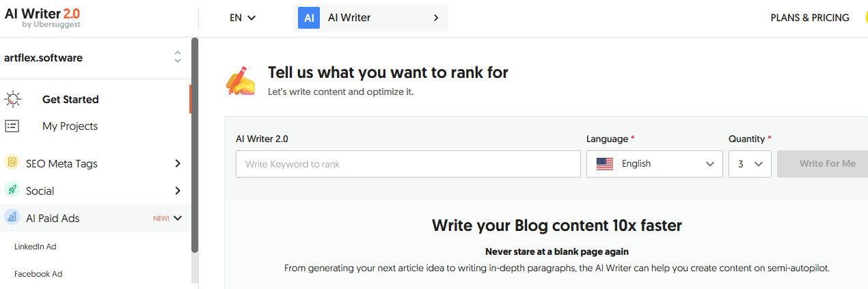The image size is (868, 289).
Task: Expand the Social menu section
Action: point(178,191)
